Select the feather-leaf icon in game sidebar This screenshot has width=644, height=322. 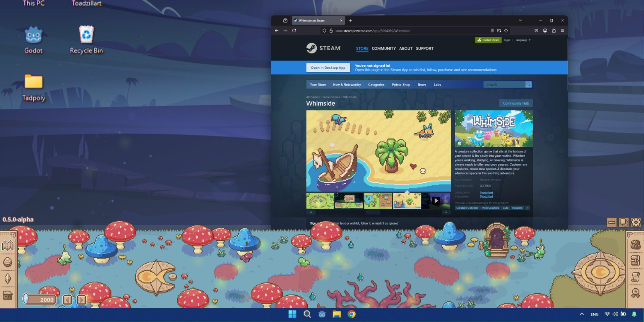(x=8, y=278)
